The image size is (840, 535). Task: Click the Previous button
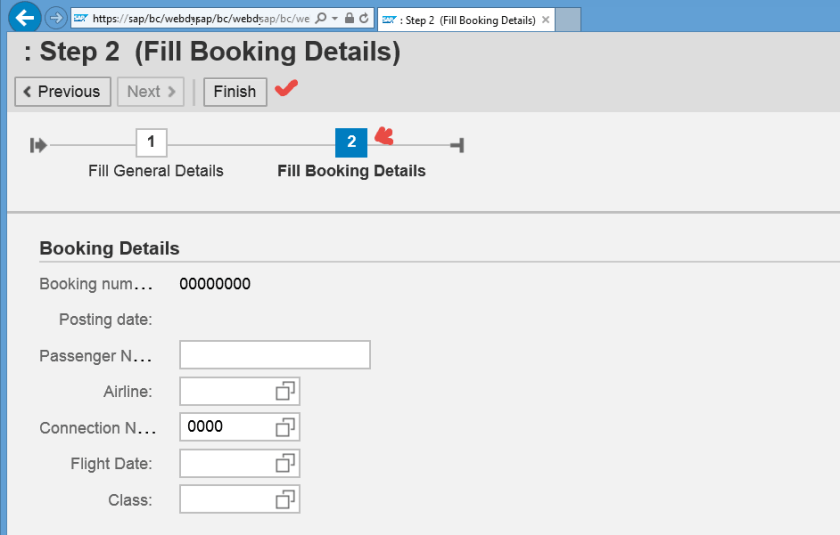[63, 92]
